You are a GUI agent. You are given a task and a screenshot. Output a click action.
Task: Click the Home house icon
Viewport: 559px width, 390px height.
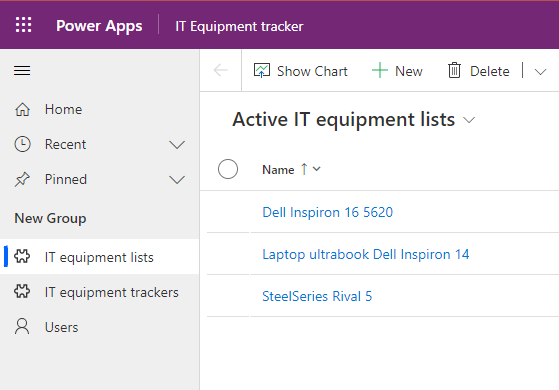point(22,109)
